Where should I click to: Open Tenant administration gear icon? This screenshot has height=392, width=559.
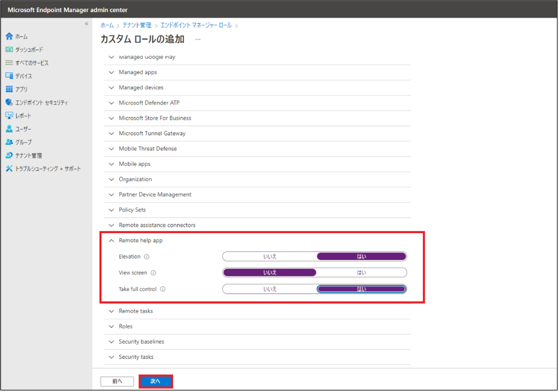[9, 155]
